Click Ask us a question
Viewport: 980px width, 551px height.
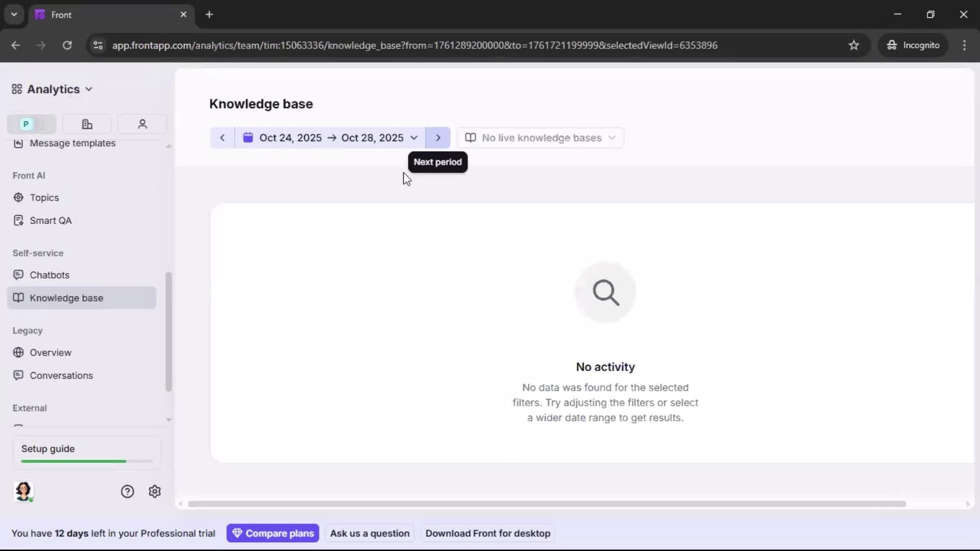[x=370, y=533]
